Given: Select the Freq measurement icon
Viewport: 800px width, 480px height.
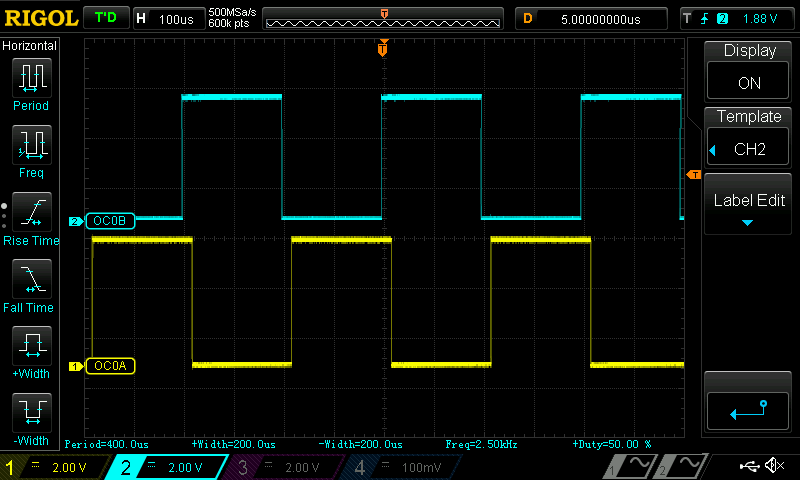Looking at the screenshot, I should [32, 145].
